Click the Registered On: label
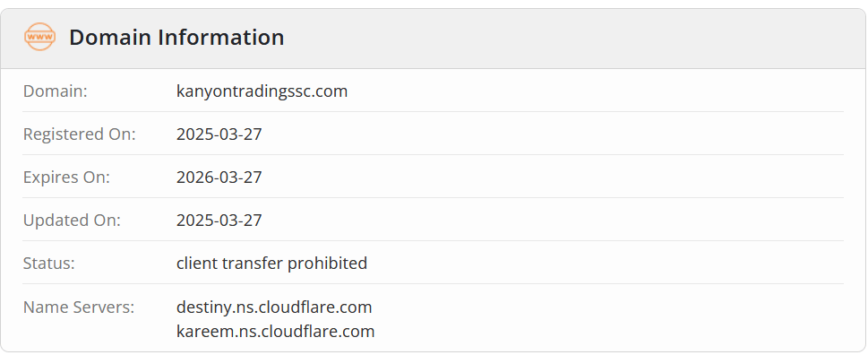This screenshot has height=355, width=868. coord(79,134)
